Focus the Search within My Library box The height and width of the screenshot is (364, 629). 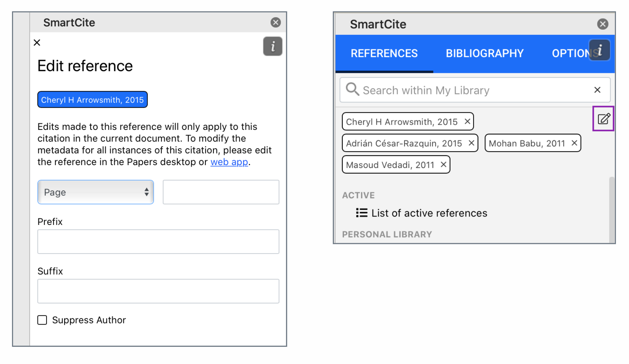pos(472,90)
